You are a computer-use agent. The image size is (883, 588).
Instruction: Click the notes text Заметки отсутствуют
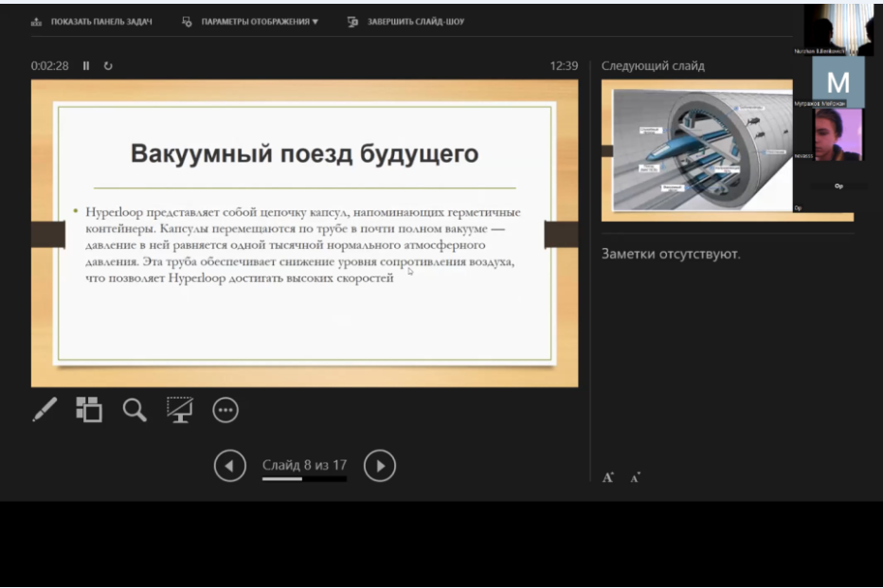pyautogui.click(x=671, y=254)
